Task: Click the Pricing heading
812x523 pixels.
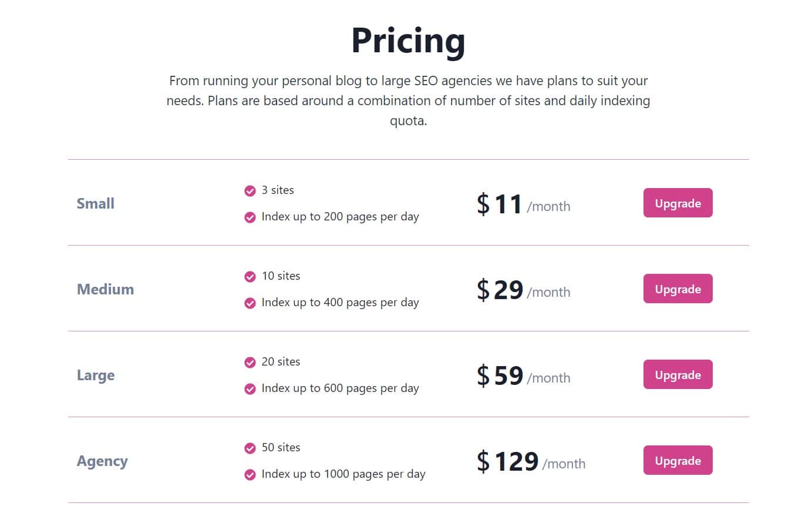Action: coord(408,41)
